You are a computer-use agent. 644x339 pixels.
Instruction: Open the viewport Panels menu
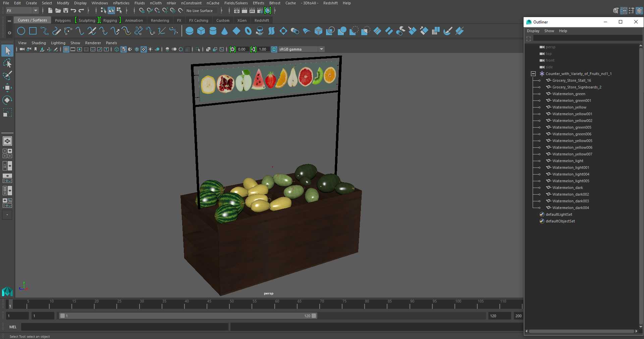point(111,43)
